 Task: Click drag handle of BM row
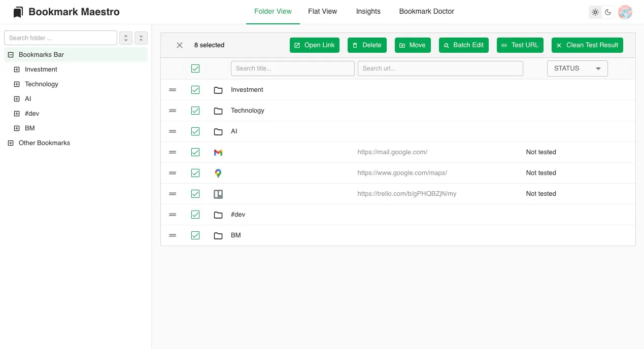coord(173,235)
